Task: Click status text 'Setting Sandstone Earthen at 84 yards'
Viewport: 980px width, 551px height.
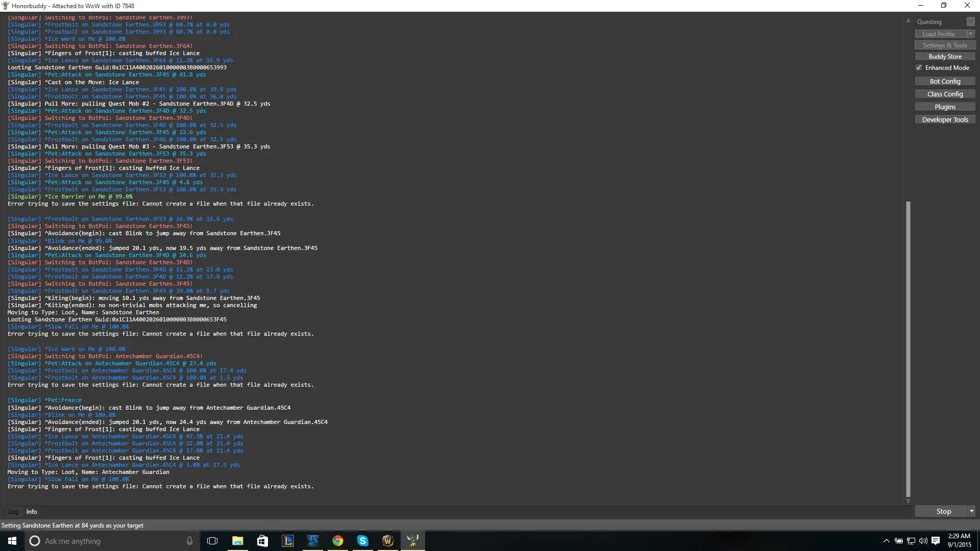Action: pyautogui.click(x=72, y=525)
